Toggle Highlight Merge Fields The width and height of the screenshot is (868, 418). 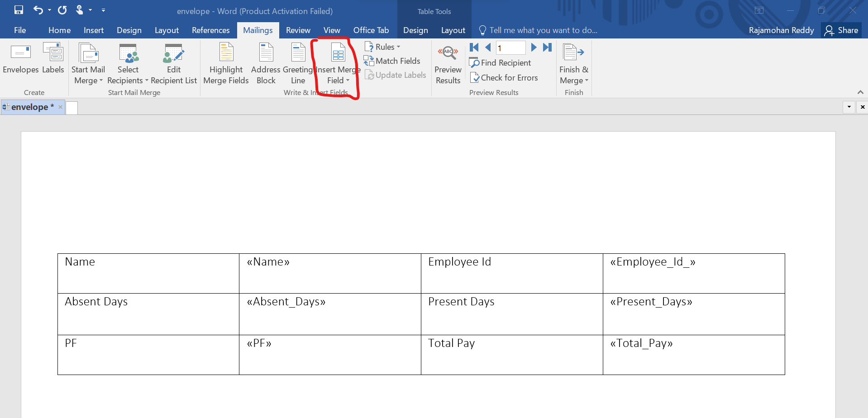[x=226, y=64]
